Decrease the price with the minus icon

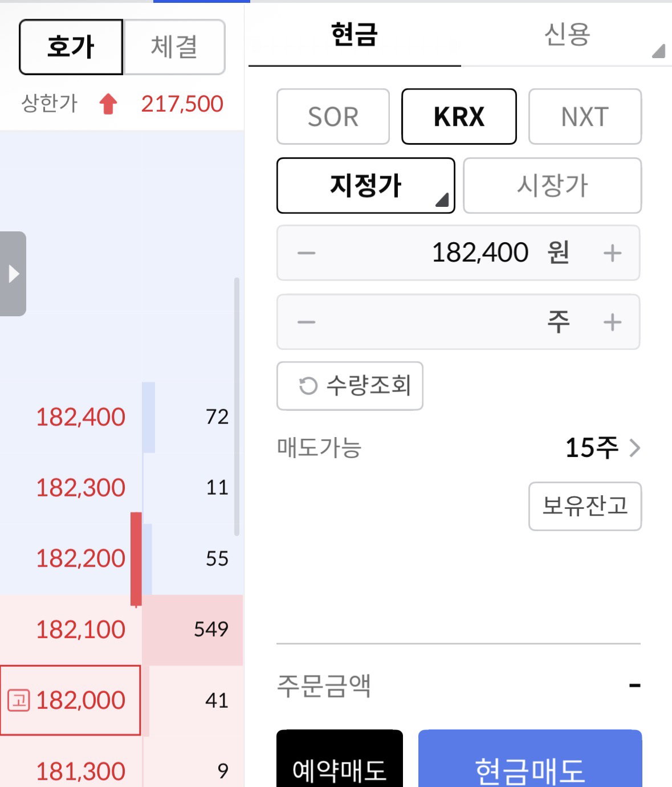(x=307, y=253)
